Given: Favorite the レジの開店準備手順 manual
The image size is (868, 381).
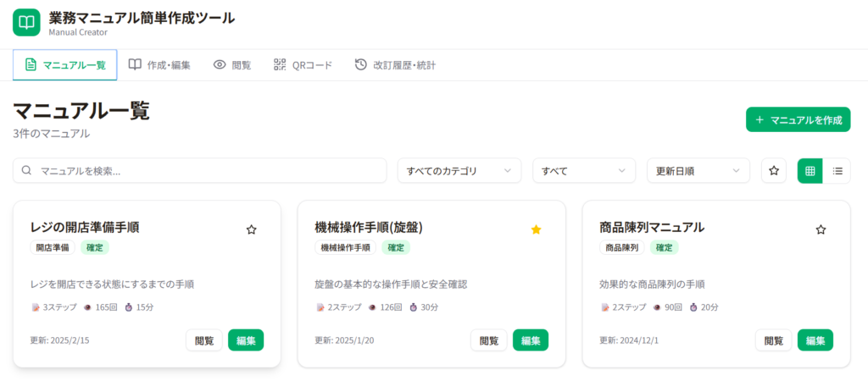Looking at the screenshot, I should point(251,229).
